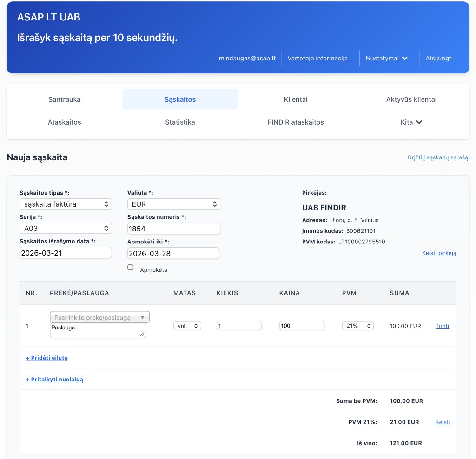
Task: Change the unit in vnt. dropdown
Action: [x=187, y=326]
